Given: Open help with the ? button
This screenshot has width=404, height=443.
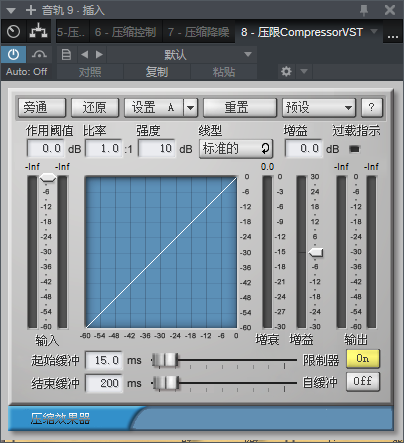Looking at the screenshot, I should [x=372, y=108].
